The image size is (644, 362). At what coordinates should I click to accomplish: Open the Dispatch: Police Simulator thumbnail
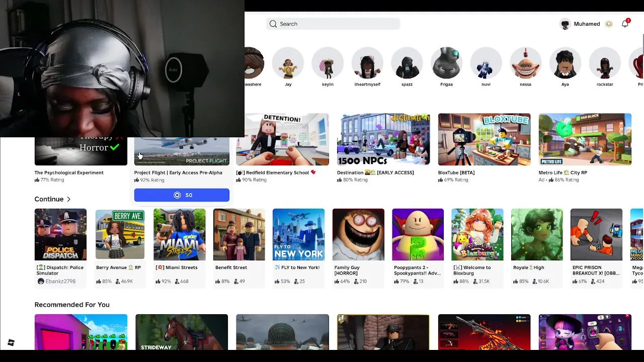(60, 234)
